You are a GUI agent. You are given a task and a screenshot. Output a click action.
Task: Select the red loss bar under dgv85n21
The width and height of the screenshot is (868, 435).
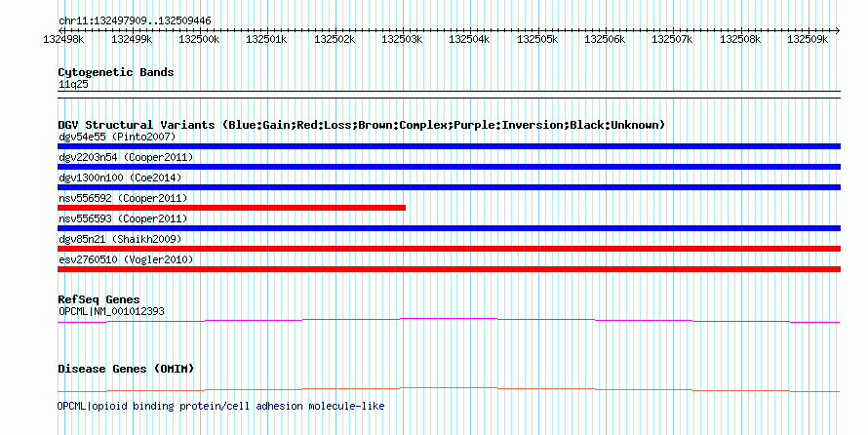[x=449, y=249]
